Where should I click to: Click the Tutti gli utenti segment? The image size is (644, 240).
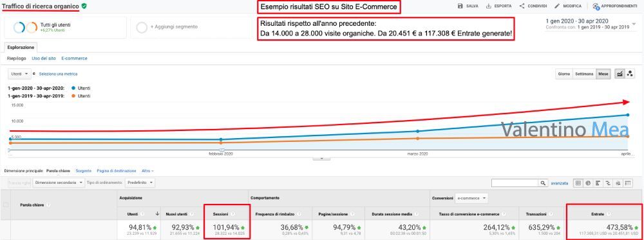pos(65,28)
